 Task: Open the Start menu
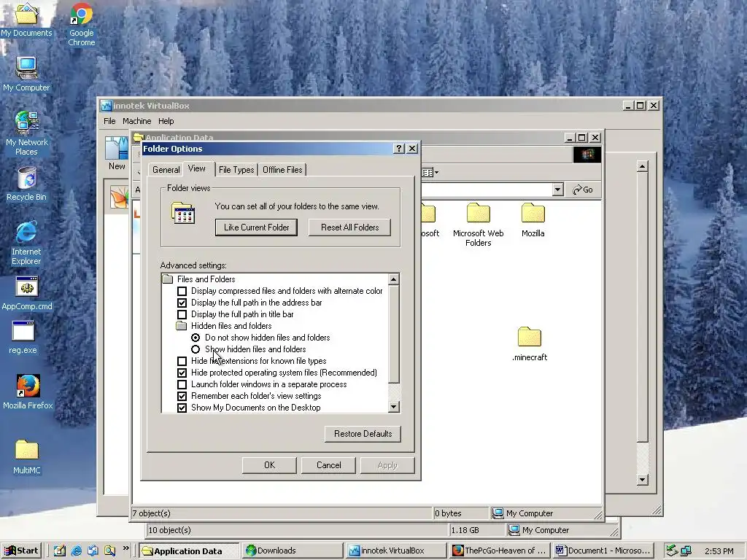[x=22, y=551]
